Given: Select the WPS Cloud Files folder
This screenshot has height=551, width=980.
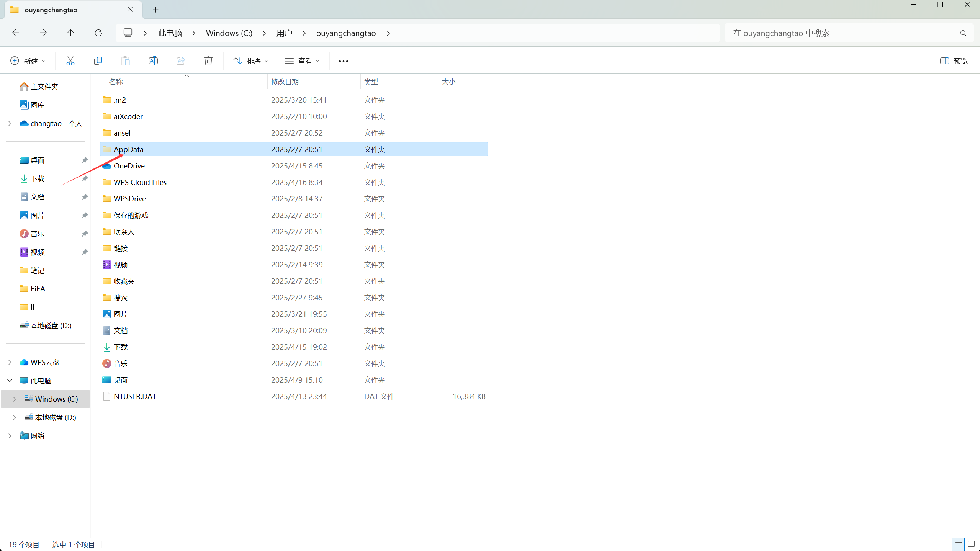Looking at the screenshot, I should pos(140,182).
